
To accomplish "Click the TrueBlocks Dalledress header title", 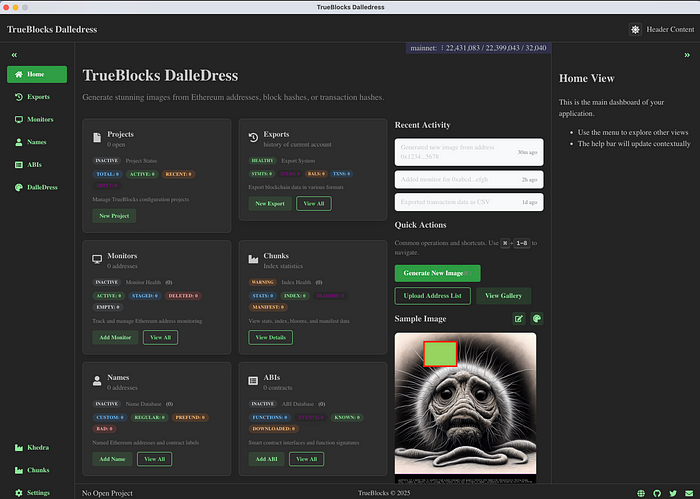I will tap(52, 29).
